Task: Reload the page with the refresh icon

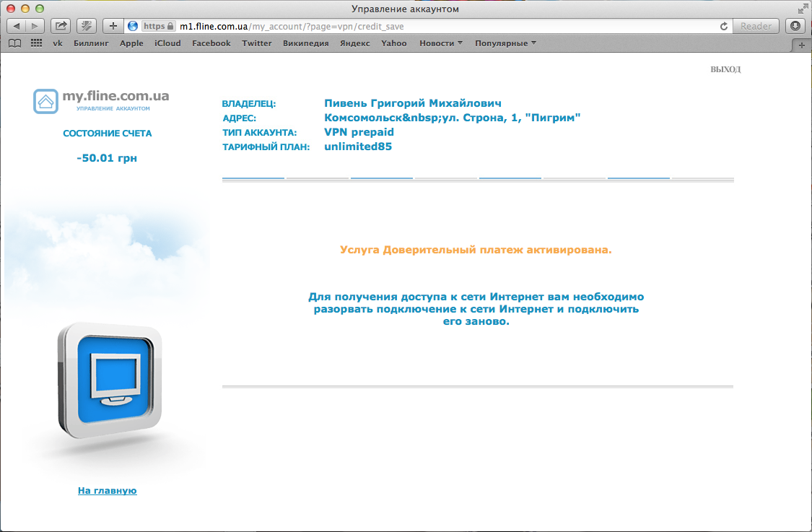Action: pyautogui.click(x=724, y=26)
